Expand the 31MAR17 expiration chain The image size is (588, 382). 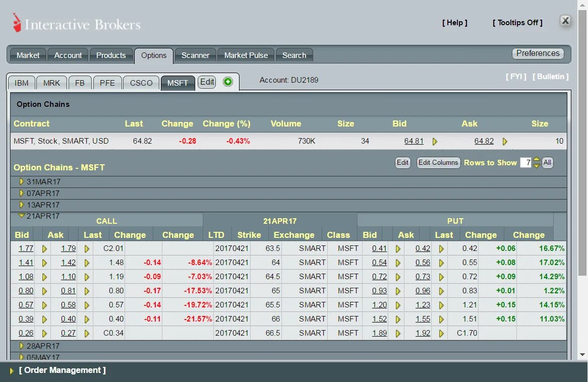(x=21, y=182)
